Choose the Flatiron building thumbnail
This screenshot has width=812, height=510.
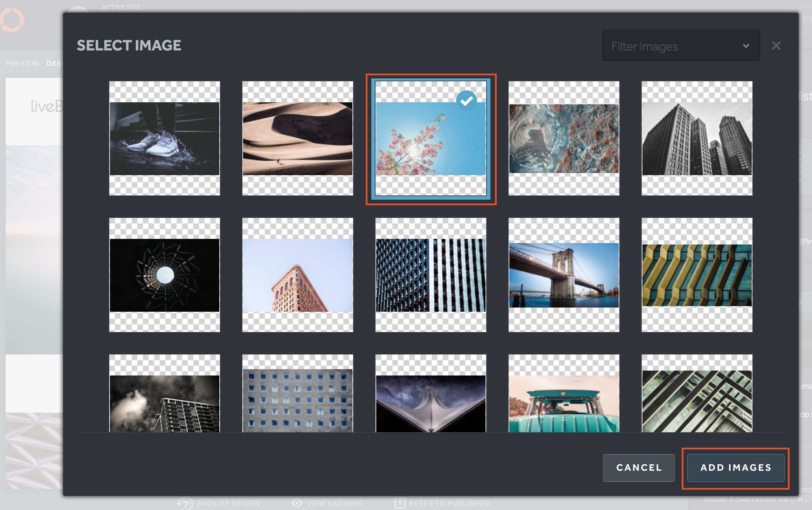tap(297, 275)
